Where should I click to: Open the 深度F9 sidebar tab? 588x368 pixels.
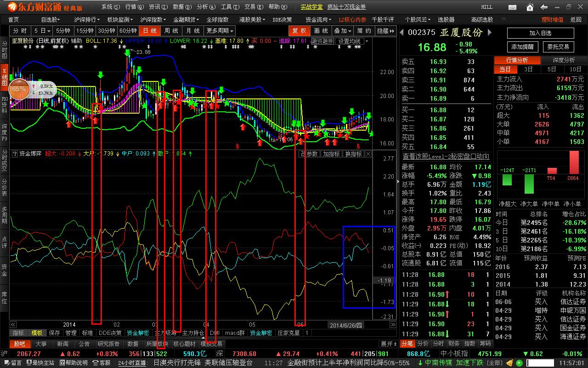click(5, 132)
